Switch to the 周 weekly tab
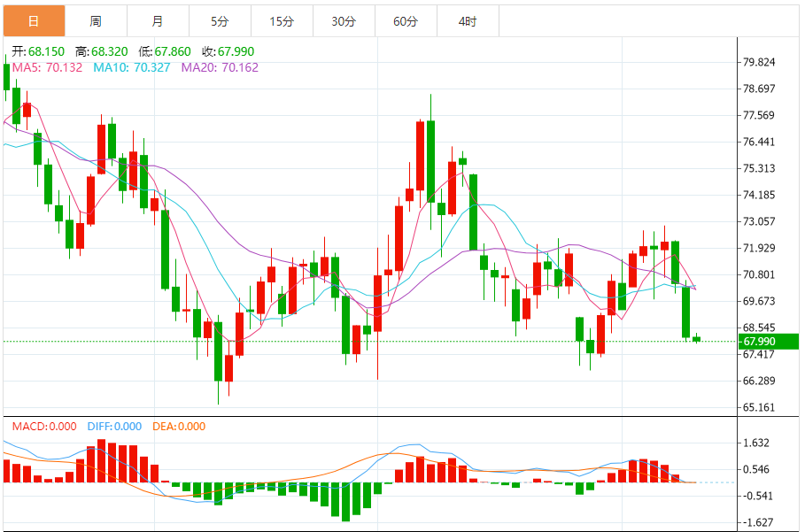 pos(96,21)
